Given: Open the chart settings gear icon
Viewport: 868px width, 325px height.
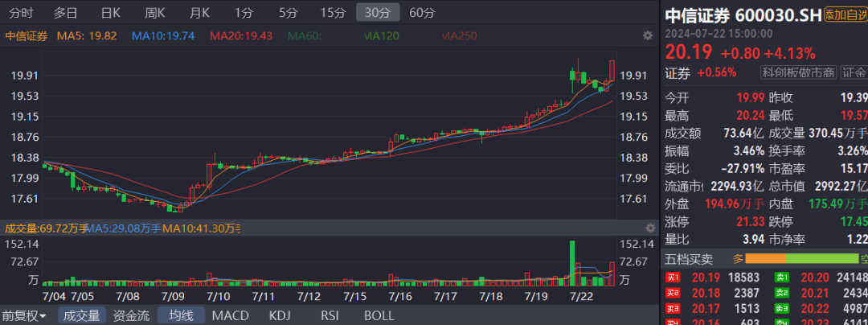Looking at the screenshot, I should (x=647, y=36).
